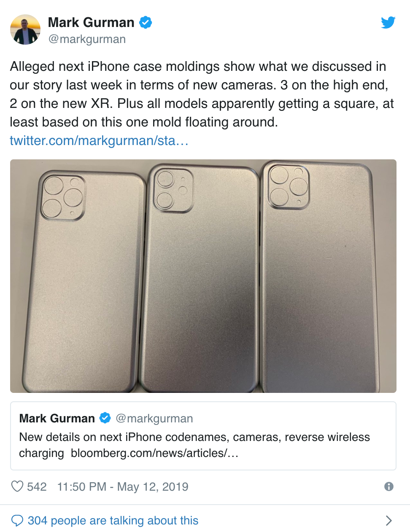Like the tweet with the heart icon
The width and height of the screenshot is (410, 532).
17,486
